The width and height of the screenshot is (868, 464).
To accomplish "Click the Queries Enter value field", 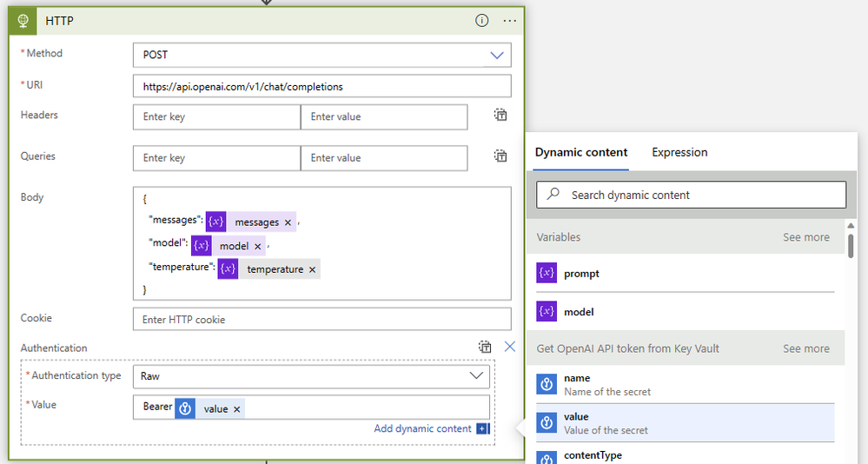I will pyautogui.click(x=384, y=158).
